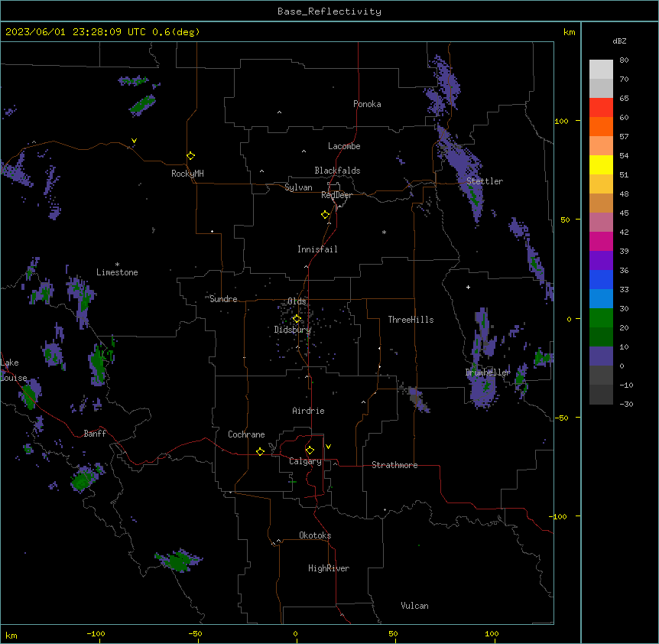Click the Strathmore town label
This screenshot has width=659, height=644.
[x=394, y=465]
